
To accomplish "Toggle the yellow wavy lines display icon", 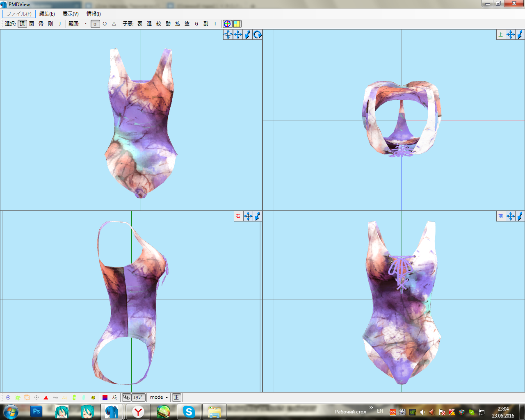I will pyautogui.click(x=65, y=397).
